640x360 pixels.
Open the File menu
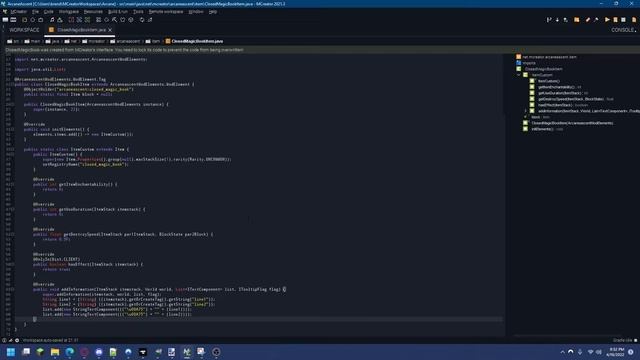(x=36, y=12)
